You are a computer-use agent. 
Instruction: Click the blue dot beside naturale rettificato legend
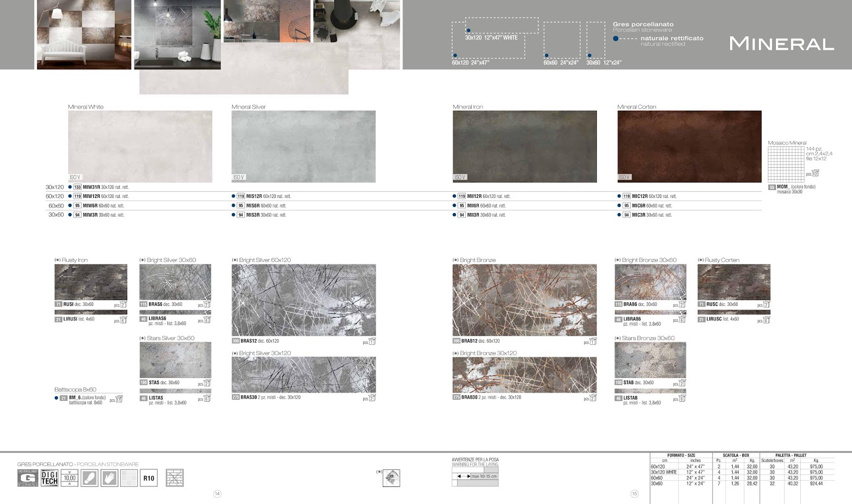pos(616,38)
